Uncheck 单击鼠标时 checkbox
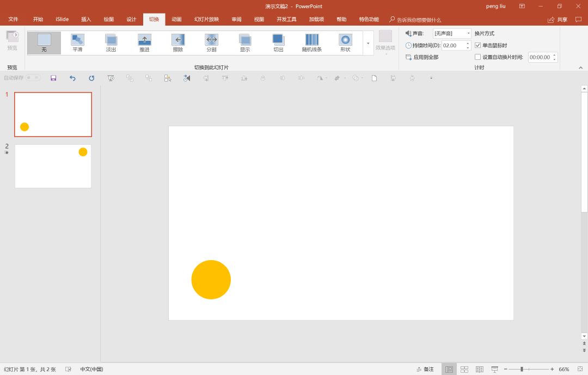The image size is (588, 375). tap(478, 45)
